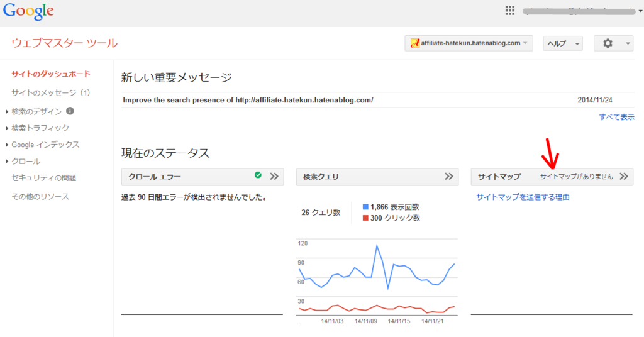Screen dimensions: 644x337
Task: Open the クロール エラー panel header
Action: click(x=203, y=177)
